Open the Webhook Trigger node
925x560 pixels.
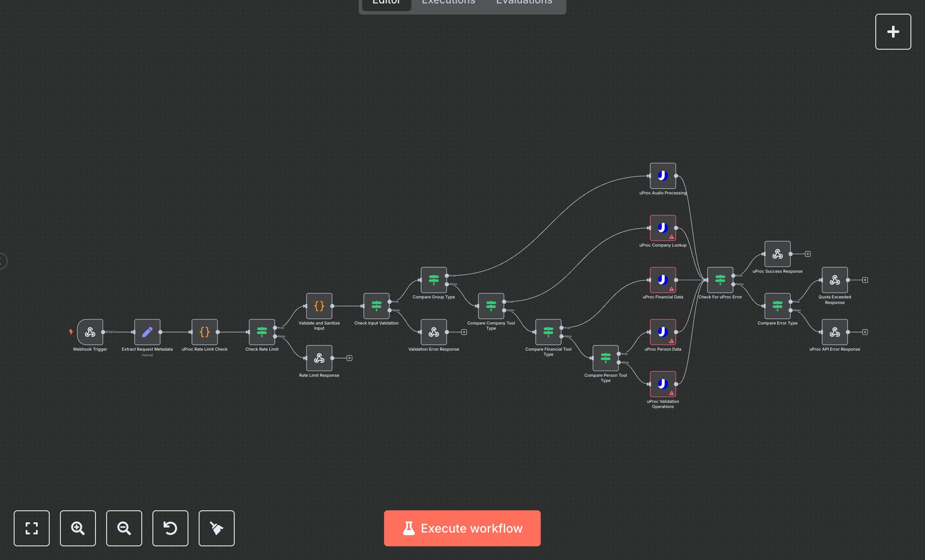coord(90,333)
